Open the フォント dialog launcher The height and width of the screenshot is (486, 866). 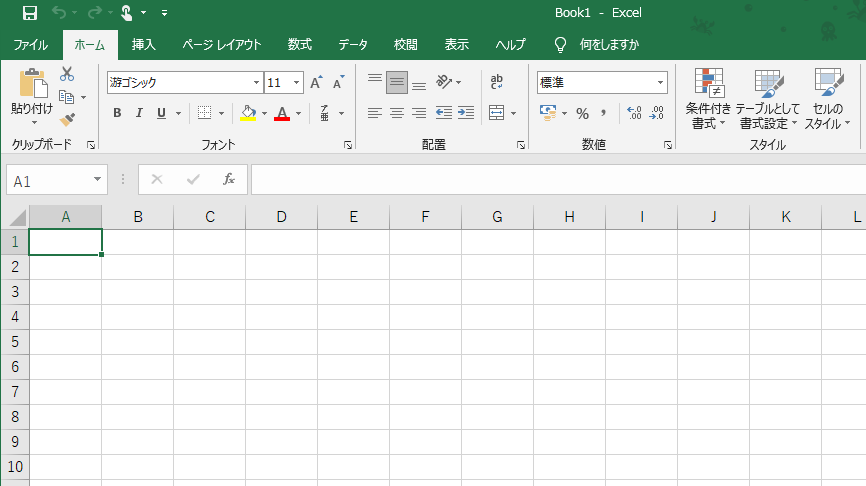click(348, 145)
